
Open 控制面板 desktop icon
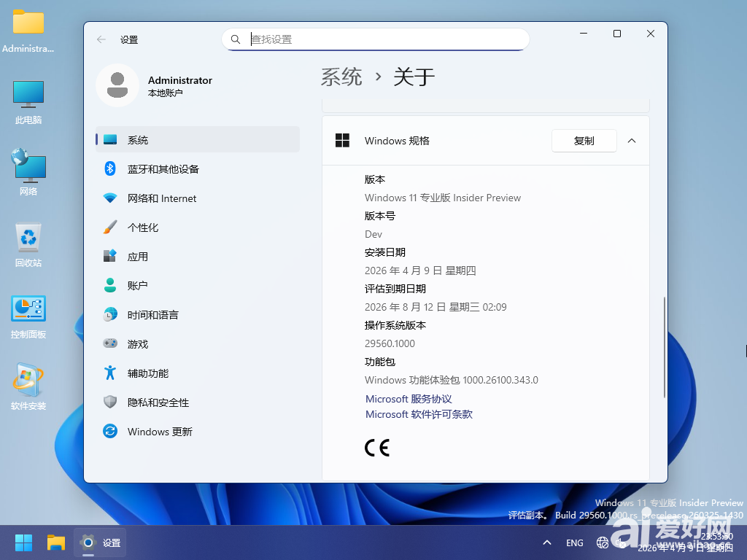[x=28, y=316]
